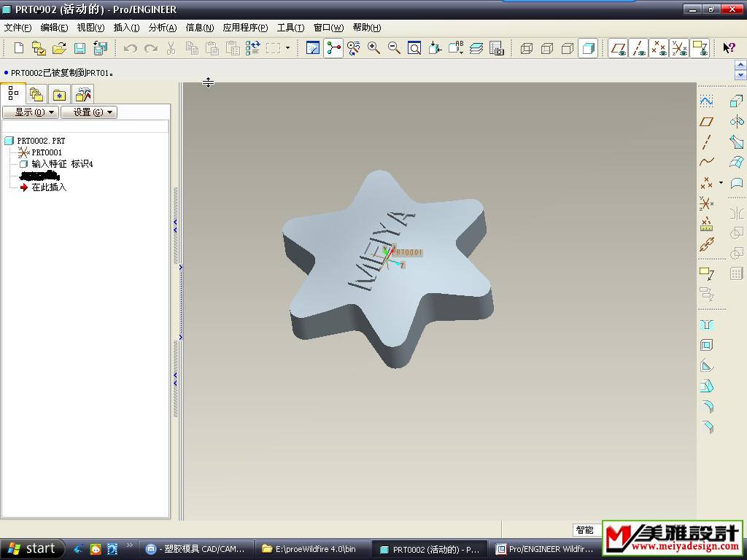Switch to Wireframe display mode

[527, 48]
